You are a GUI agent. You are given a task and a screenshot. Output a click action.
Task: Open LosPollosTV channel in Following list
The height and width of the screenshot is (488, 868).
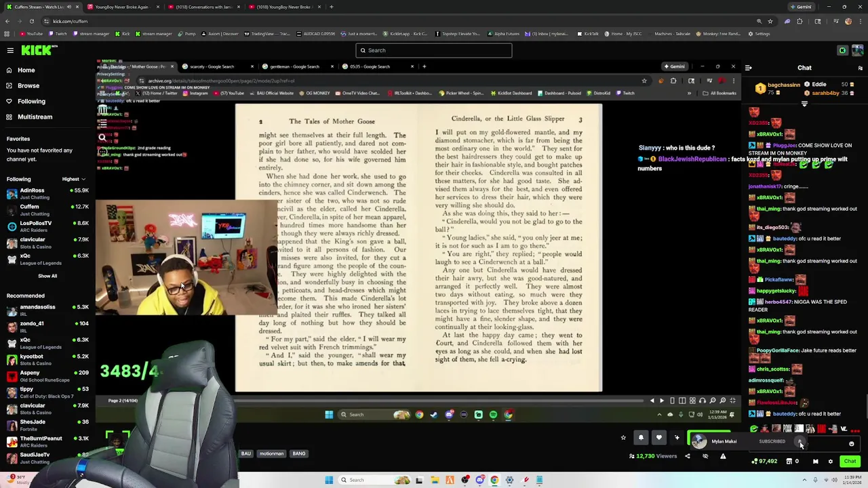[47, 226]
